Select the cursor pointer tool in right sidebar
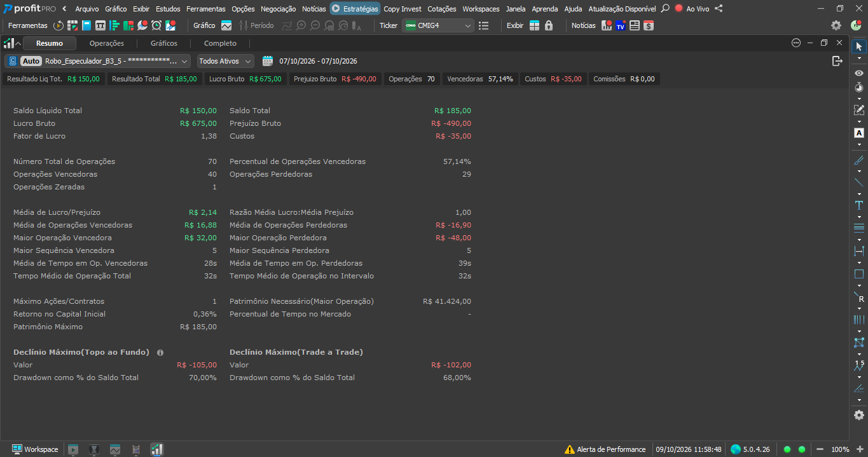Viewport: 868px width, 457px height. 859,46
